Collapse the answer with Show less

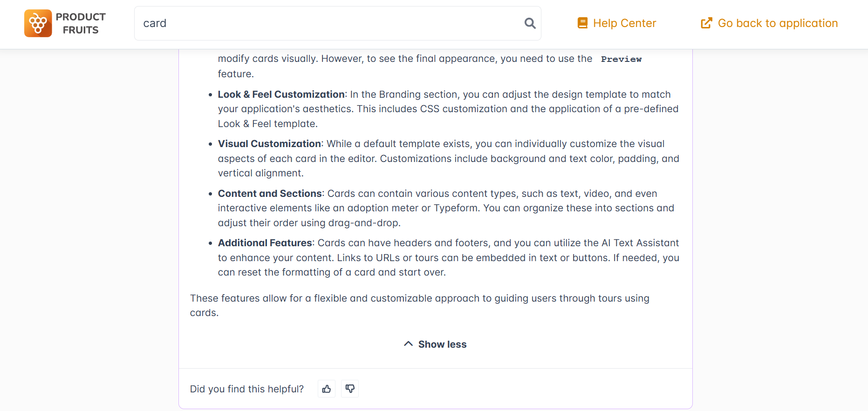tap(442, 344)
